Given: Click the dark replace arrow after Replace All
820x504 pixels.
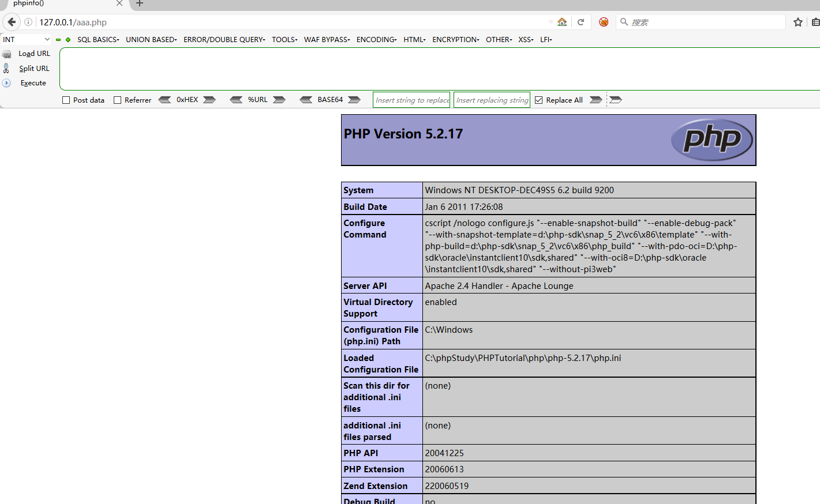Looking at the screenshot, I should coord(596,100).
